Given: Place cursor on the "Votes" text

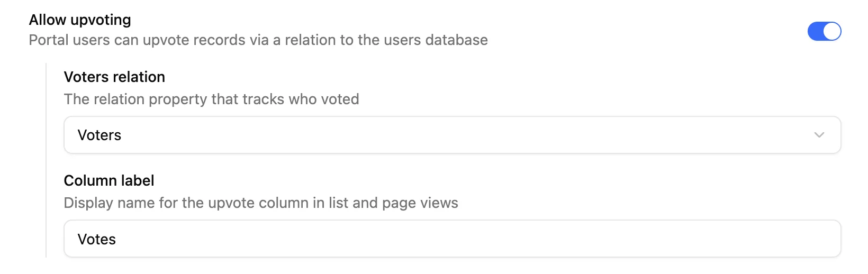Looking at the screenshot, I should [97, 240].
